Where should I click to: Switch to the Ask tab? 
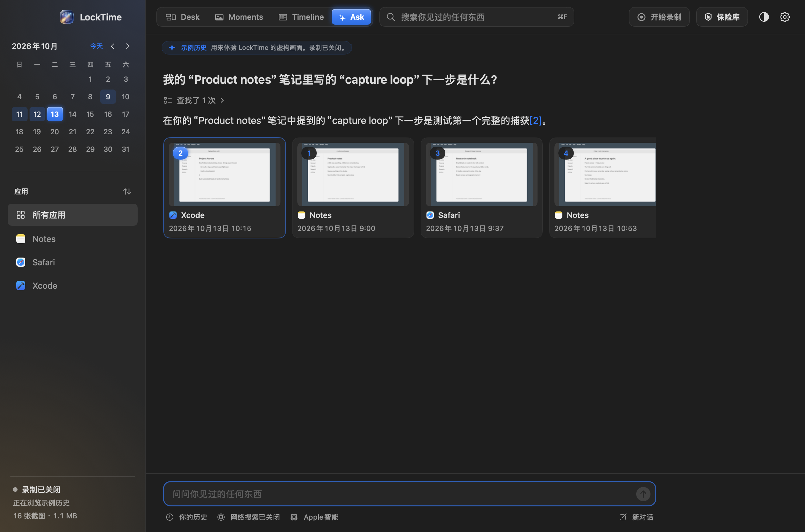352,17
